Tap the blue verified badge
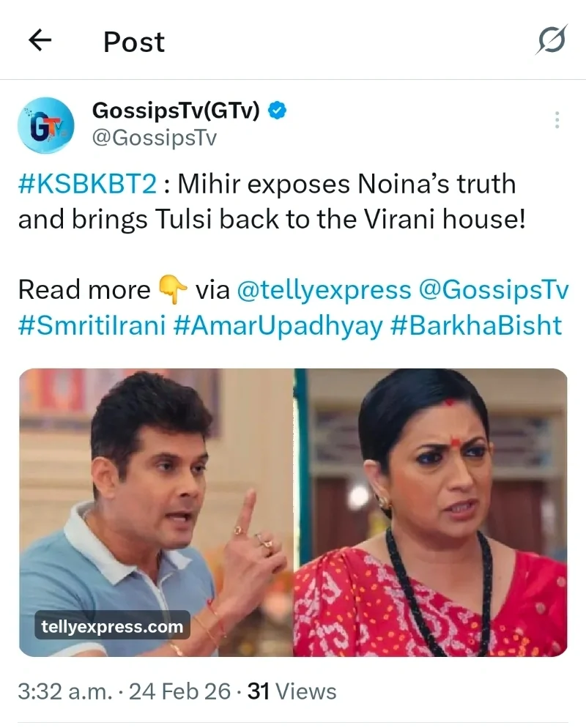 tap(277, 111)
